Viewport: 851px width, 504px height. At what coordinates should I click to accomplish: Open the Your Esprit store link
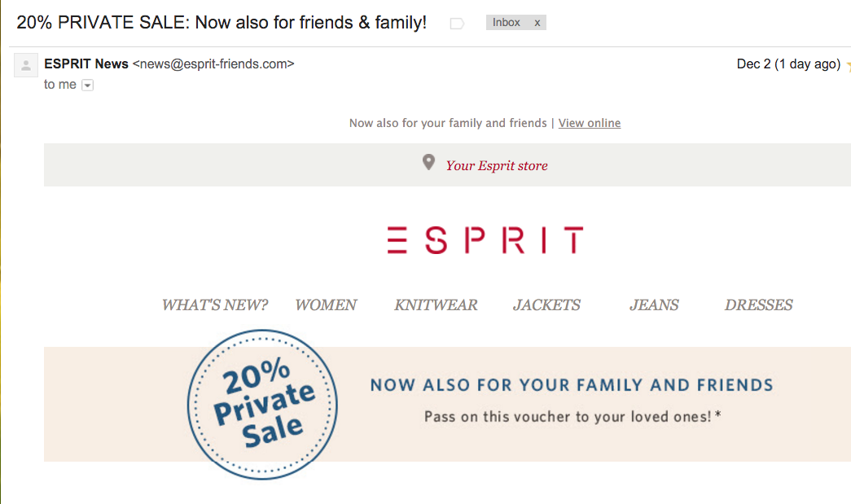pyautogui.click(x=497, y=165)
